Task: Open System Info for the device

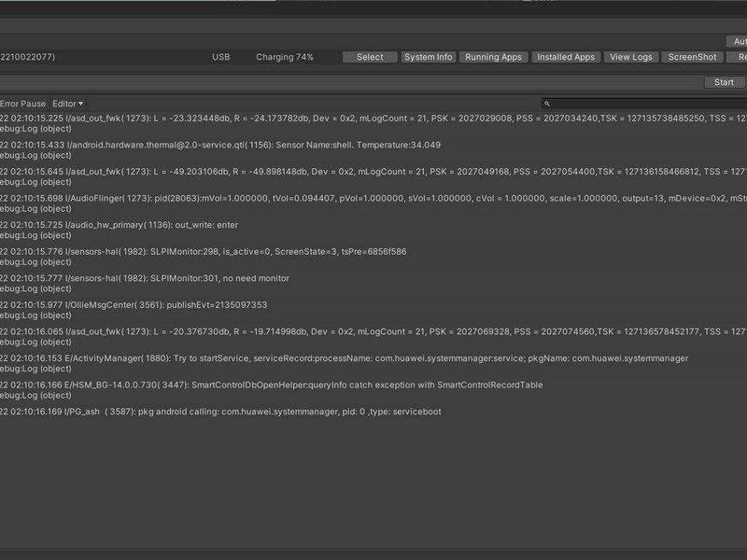Action: 429,57
